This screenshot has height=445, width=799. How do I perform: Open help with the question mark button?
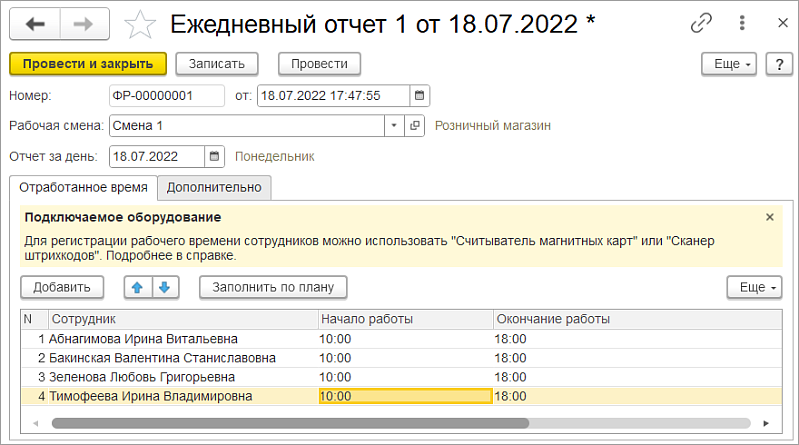(x=779, y=64)
